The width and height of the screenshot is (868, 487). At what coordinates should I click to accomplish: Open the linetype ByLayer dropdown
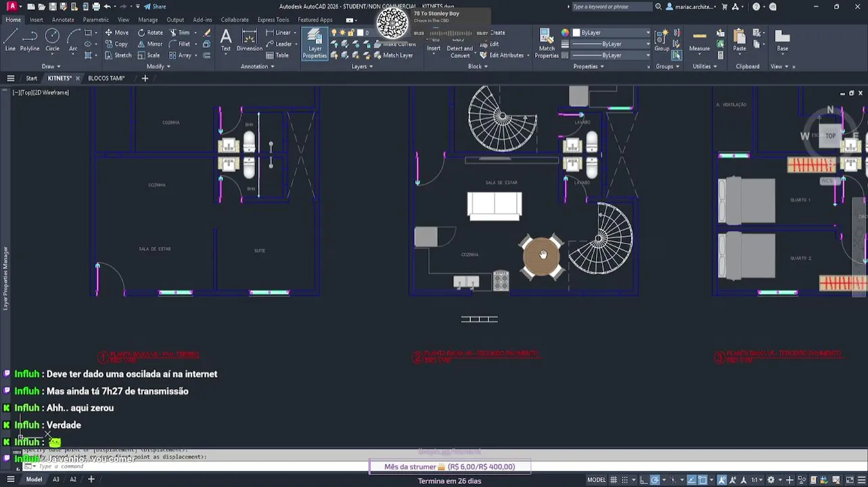(611, 55)
